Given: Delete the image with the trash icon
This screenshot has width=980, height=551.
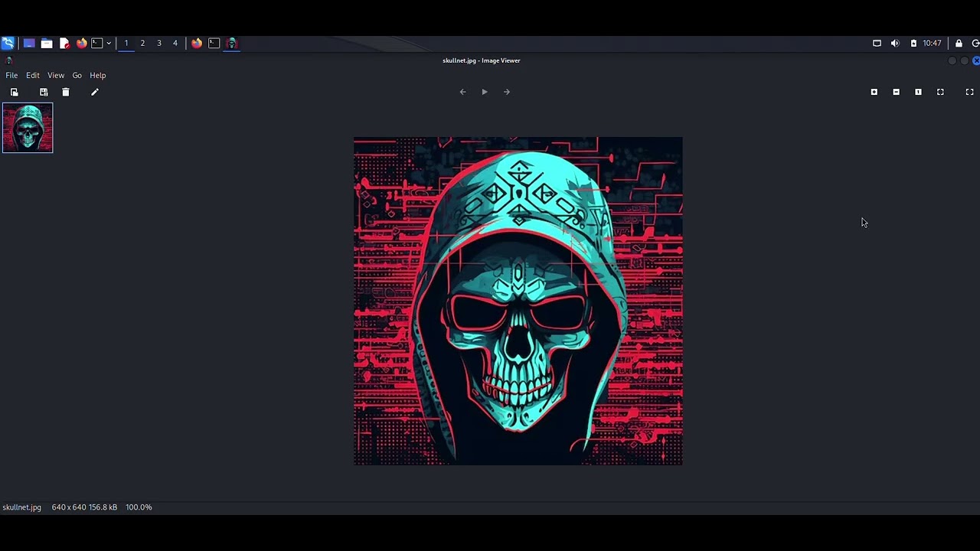Looking at the screenshot, I should 66,92.
